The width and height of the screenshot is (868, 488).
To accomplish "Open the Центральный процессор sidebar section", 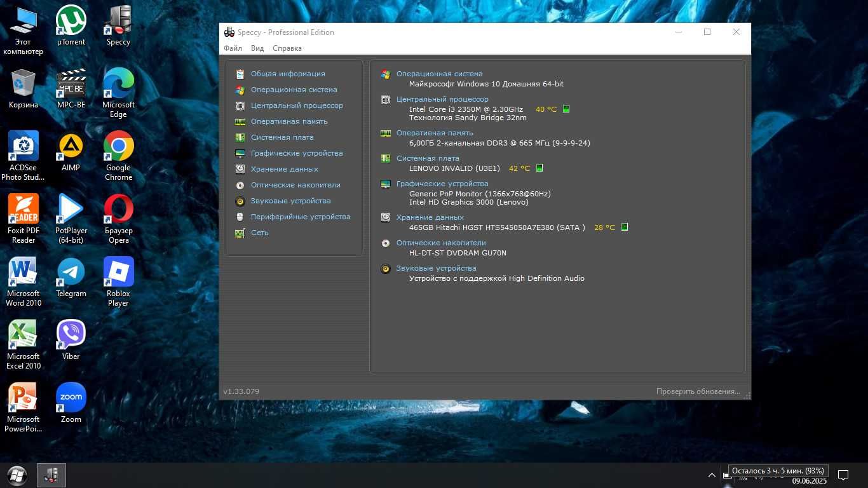I will (297, 105).
